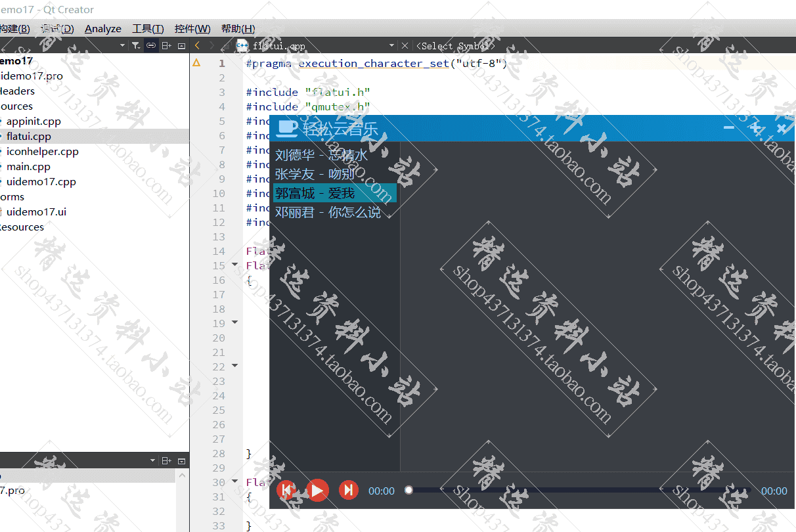Collapse code fold arrow at line 19

point(235,322)
